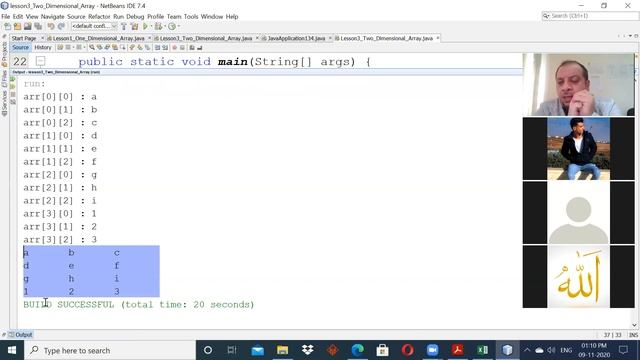This screenshot has height=360, width=640.
Task: Click the Open Project toolbar icon
Action: [27, 26]
